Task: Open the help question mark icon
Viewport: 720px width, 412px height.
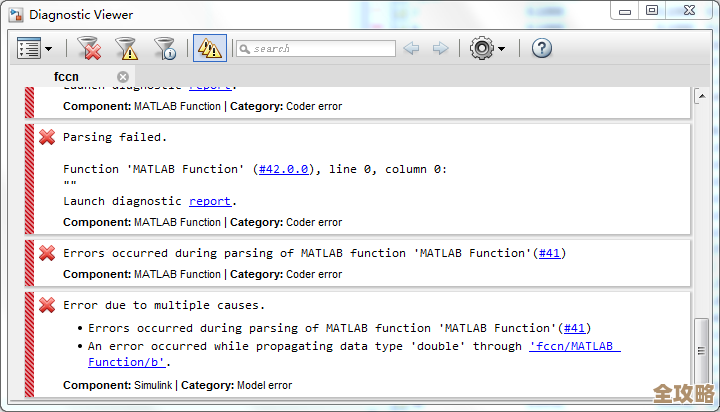Action: [541, 48]
